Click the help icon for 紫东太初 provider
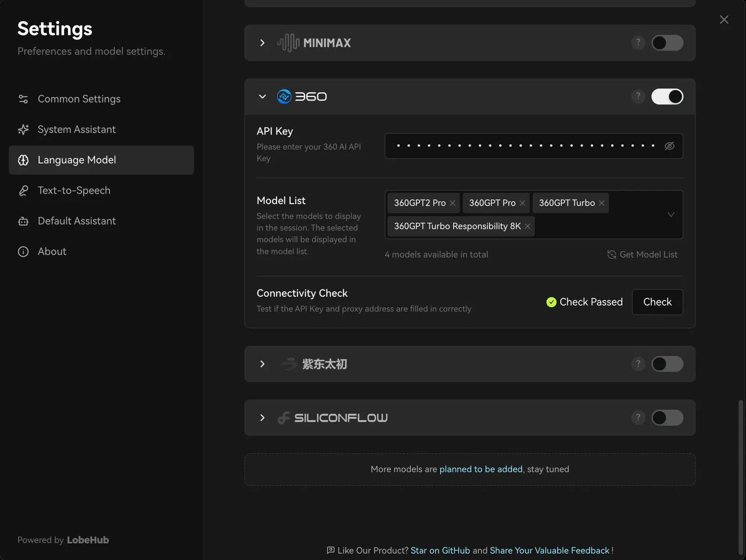The image size is (746, 560). click(638, 364)
